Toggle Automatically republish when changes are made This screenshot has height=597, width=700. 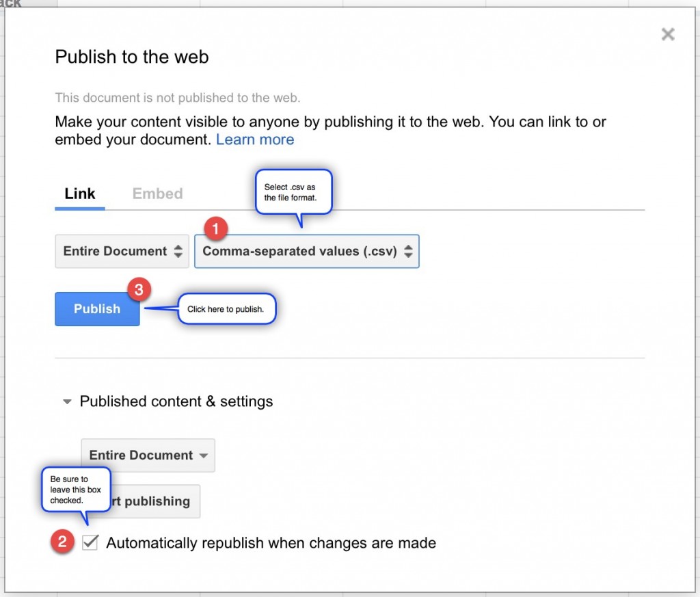90,543
